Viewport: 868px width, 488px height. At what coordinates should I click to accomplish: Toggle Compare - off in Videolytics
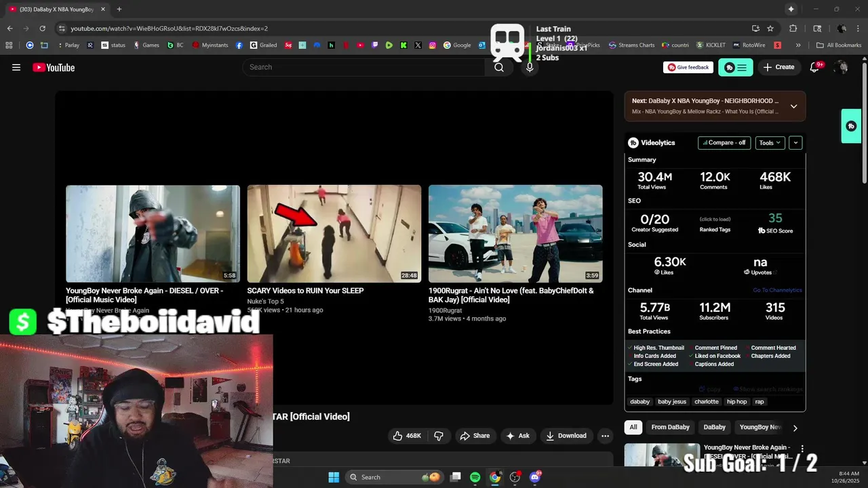click(724, 143)
